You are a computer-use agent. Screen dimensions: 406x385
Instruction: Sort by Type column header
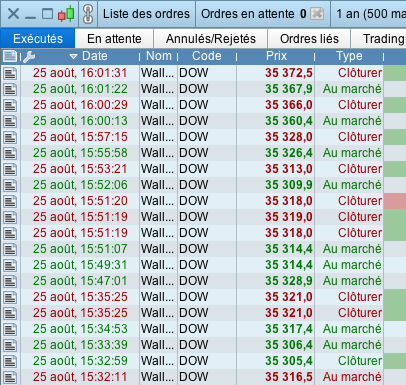349,56
